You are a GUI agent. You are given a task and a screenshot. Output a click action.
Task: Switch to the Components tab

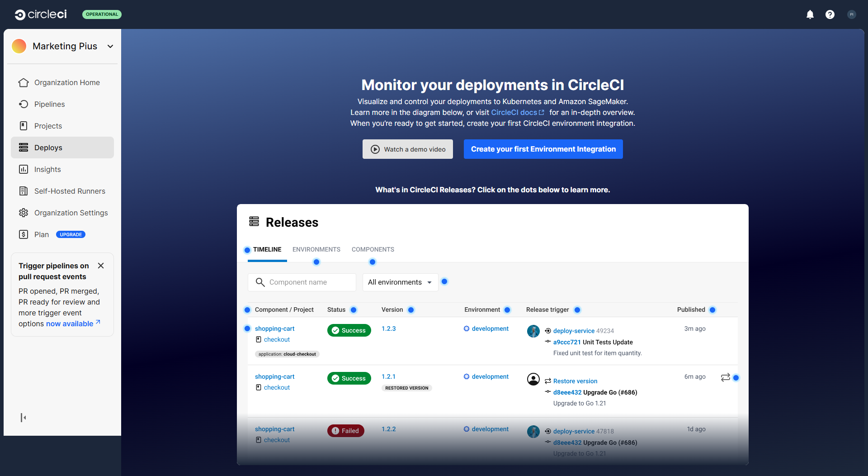tap(373, 249)
